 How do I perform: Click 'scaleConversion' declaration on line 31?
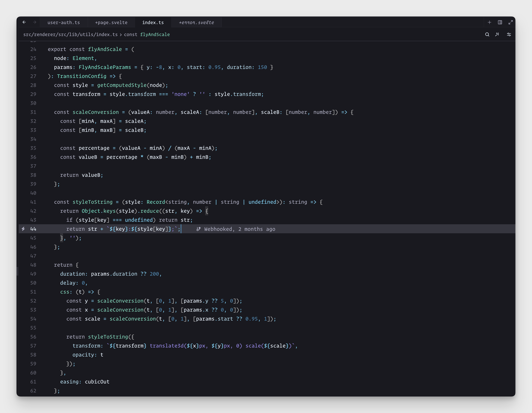[x=95, y=112]
